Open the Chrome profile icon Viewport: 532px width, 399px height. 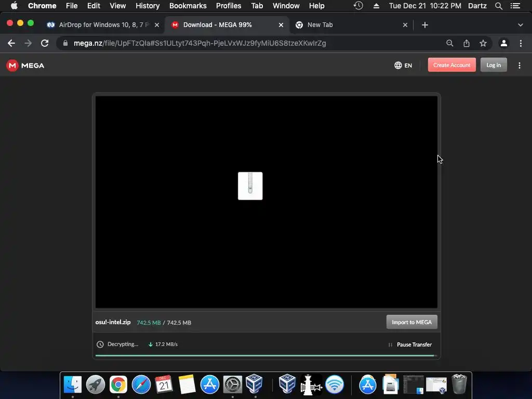(x=504, y=43)
